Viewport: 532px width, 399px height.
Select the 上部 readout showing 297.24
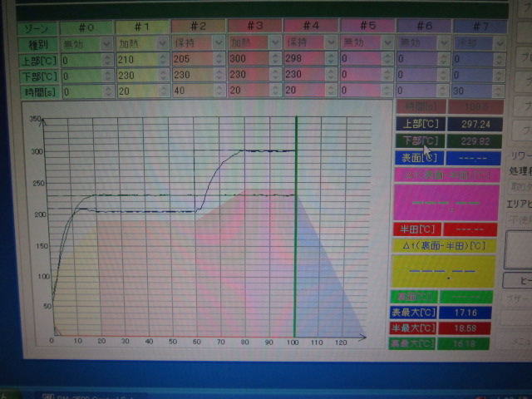pyautogui.click(x=474, y=124)
